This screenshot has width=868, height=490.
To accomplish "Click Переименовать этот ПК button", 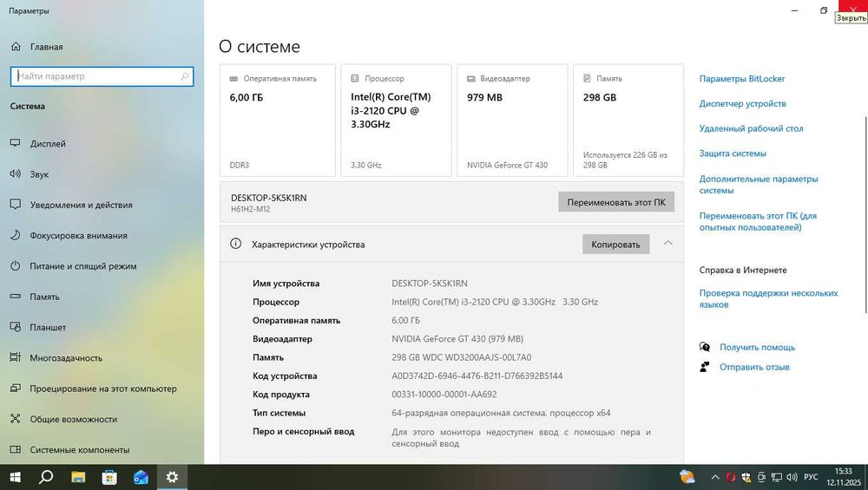I will coord(616,202).
